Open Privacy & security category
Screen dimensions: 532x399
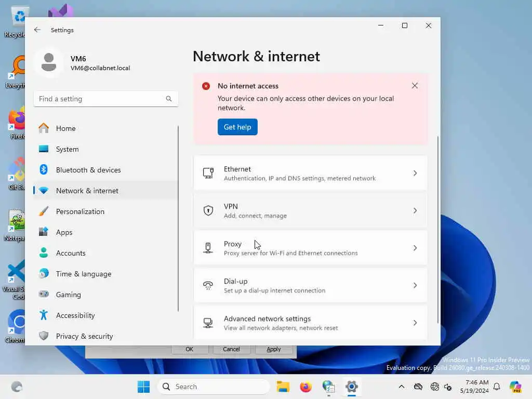[x=105, y=336]
